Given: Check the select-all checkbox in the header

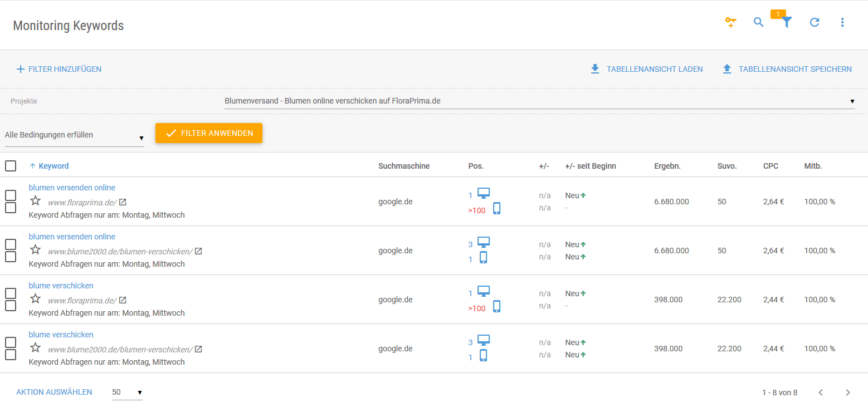Looking at the screenshot, I should pyautogui.click(x=10, y=165).
